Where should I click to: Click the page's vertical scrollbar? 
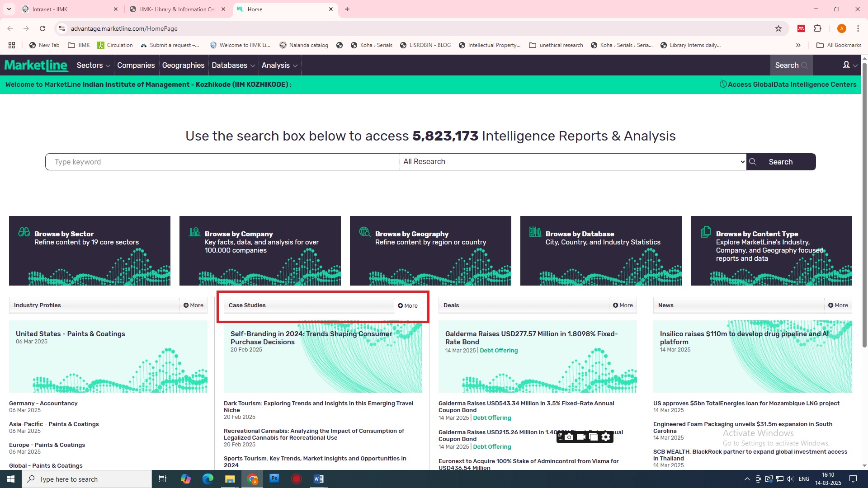[864, 203]
